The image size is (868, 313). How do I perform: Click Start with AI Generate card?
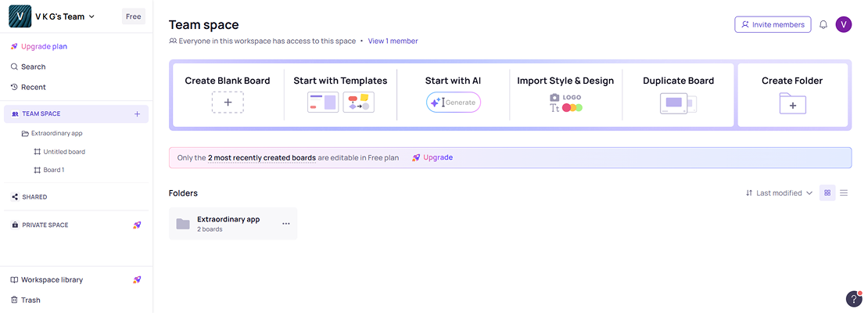pos(453,95)
